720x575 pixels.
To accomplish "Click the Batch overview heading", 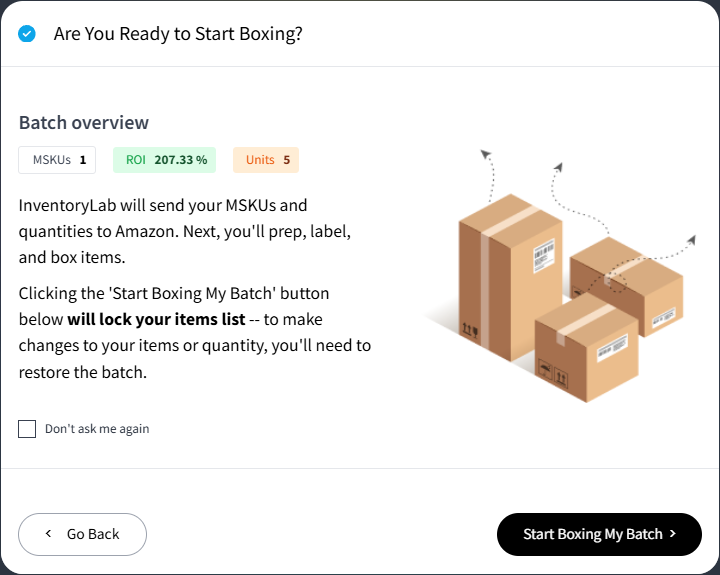I will 84,123.
